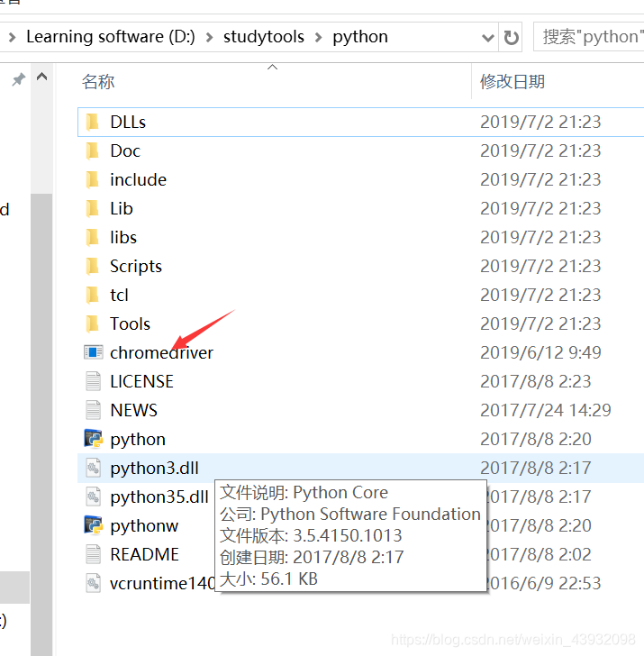Click python segment in breadcrumb path
This screenshot has width=644, height=656.
pos(360,37)
